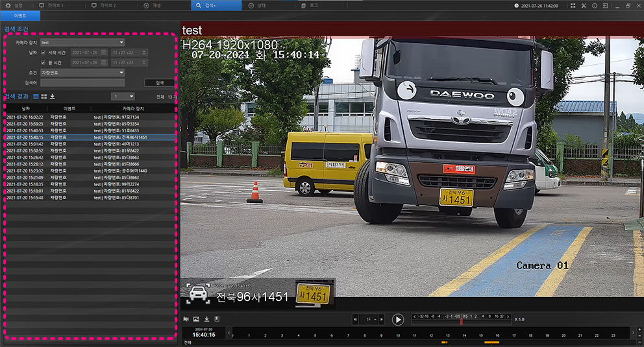Open the 조건 dropdown showing 차량번호

point(82,73)
